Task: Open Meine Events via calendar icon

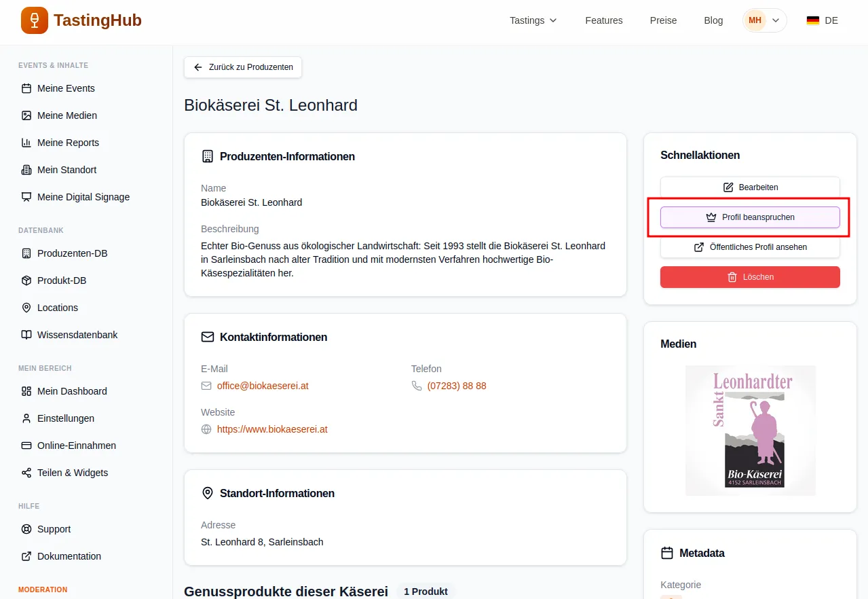Action: (x=26, y=88)
